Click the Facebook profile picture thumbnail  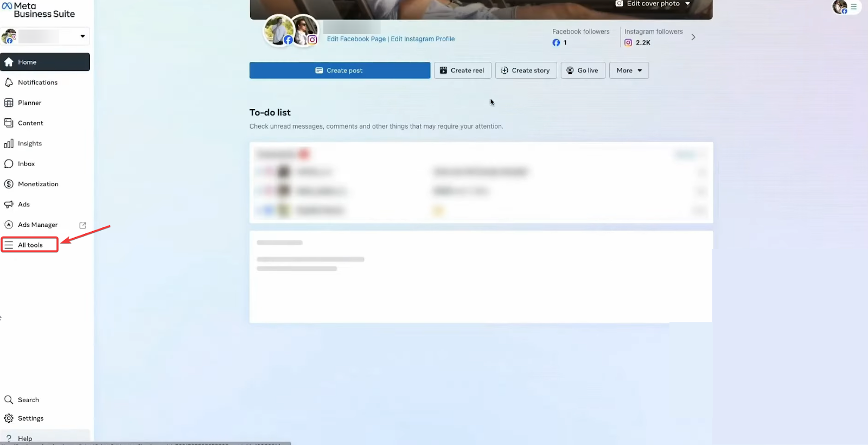279,30
